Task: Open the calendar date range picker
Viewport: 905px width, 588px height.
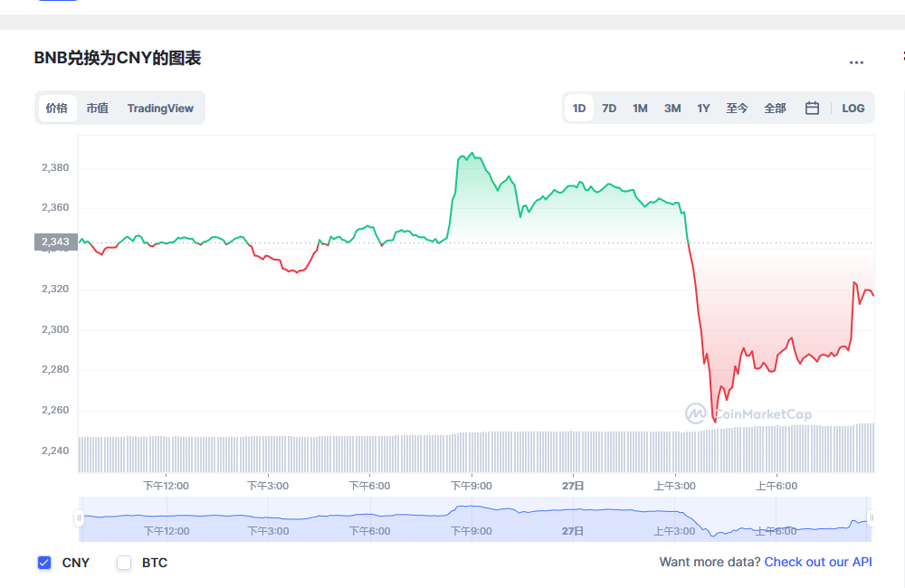Action: pyautogui.click(x=812, y=108)
